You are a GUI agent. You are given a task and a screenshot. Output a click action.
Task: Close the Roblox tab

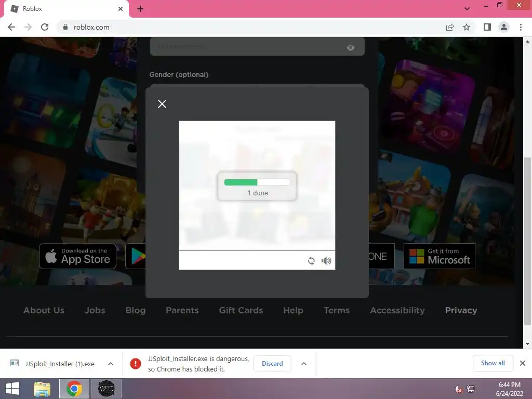coord(121,9)
